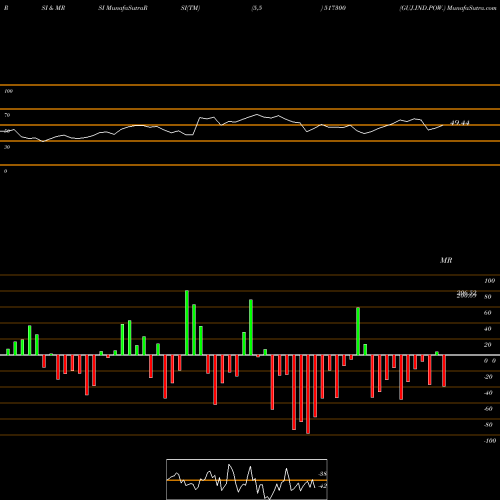
Task: Click the '80' label on MR axis
Action: pyautogui.click(x=488, y=297)
